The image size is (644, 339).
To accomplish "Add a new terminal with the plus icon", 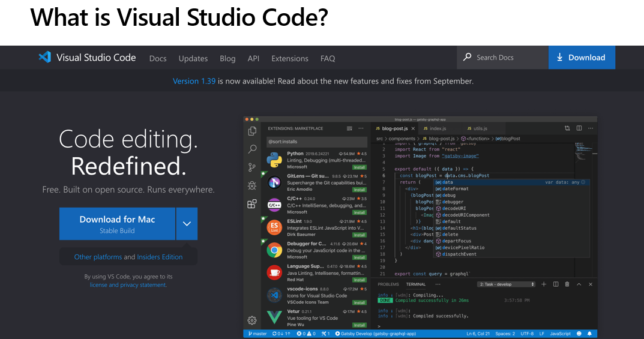I will pos(544,284).
